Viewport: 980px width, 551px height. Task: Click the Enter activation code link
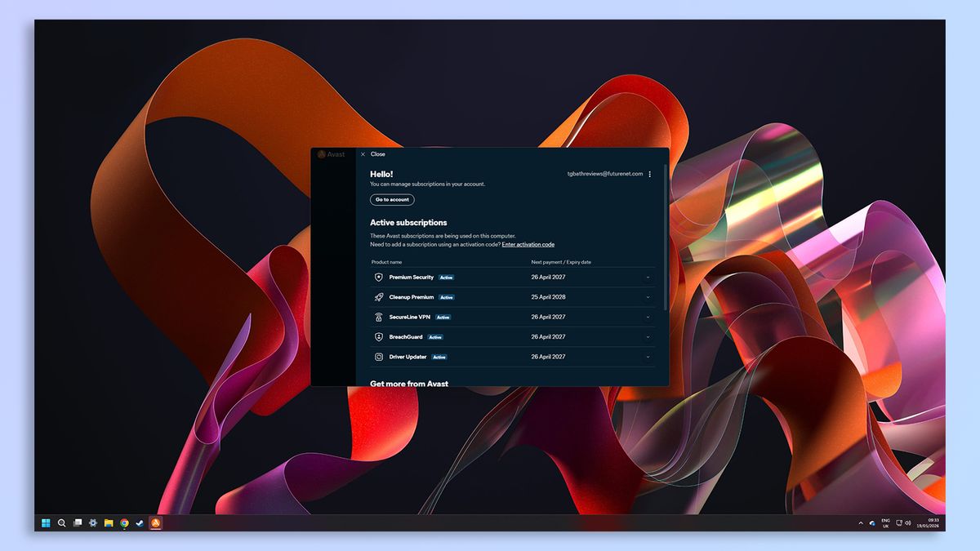pos(528,245)
